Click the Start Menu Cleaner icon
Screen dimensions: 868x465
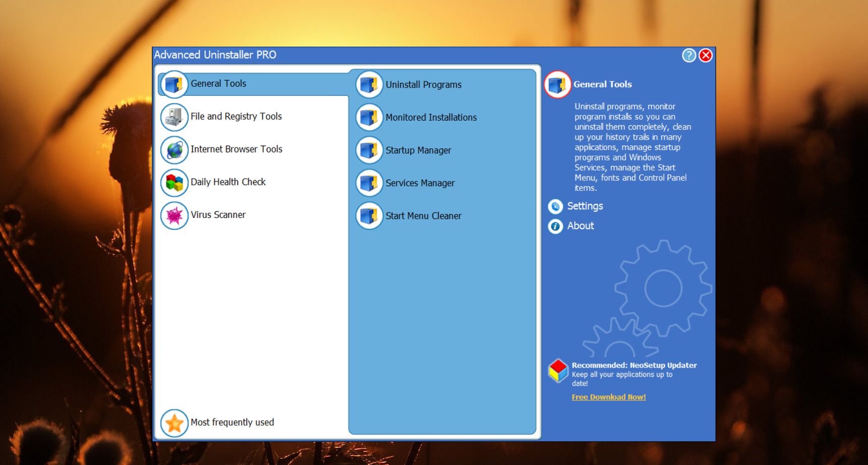coord(369,216)
